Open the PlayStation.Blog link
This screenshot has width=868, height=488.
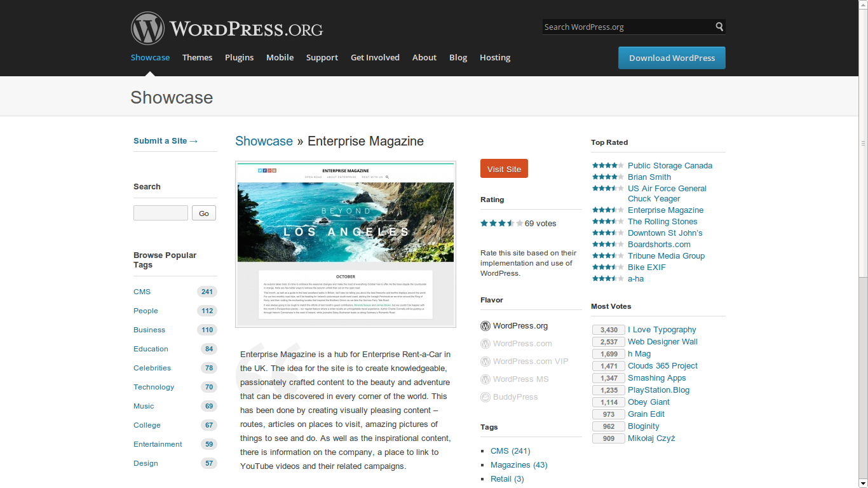tap(658, 390)
